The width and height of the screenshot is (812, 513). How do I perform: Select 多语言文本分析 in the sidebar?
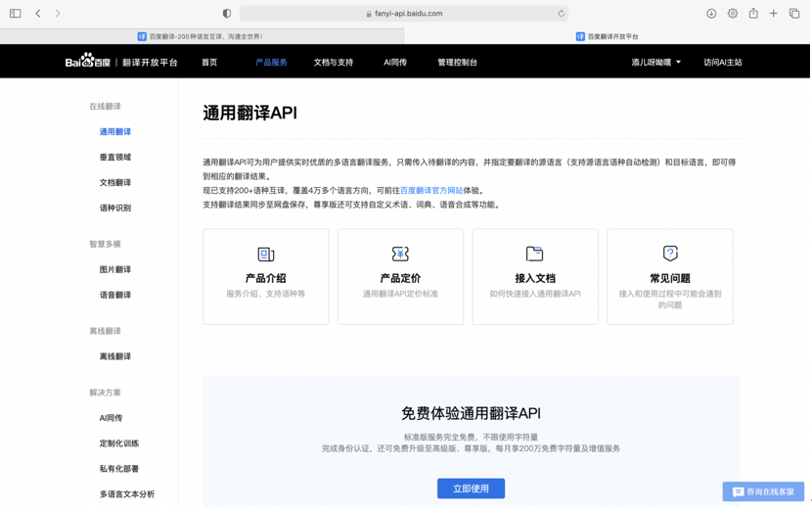click(127, 494)
